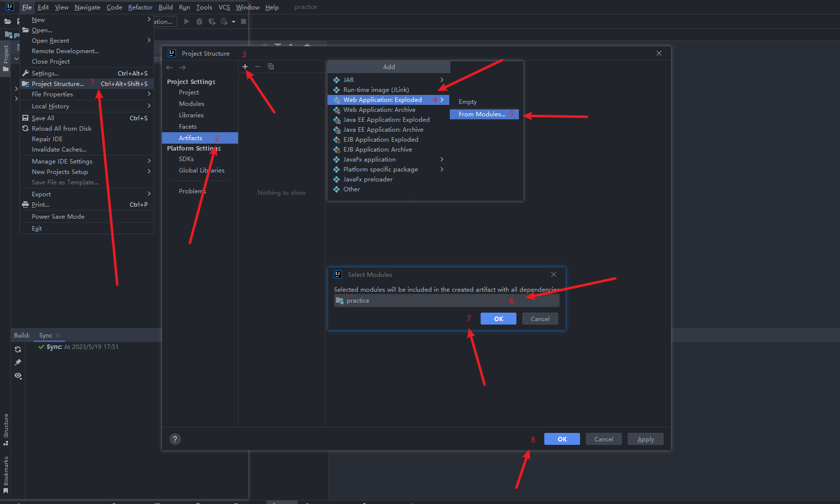
Task: Click the minus remove artifact icon
Action: click(257, 67)
